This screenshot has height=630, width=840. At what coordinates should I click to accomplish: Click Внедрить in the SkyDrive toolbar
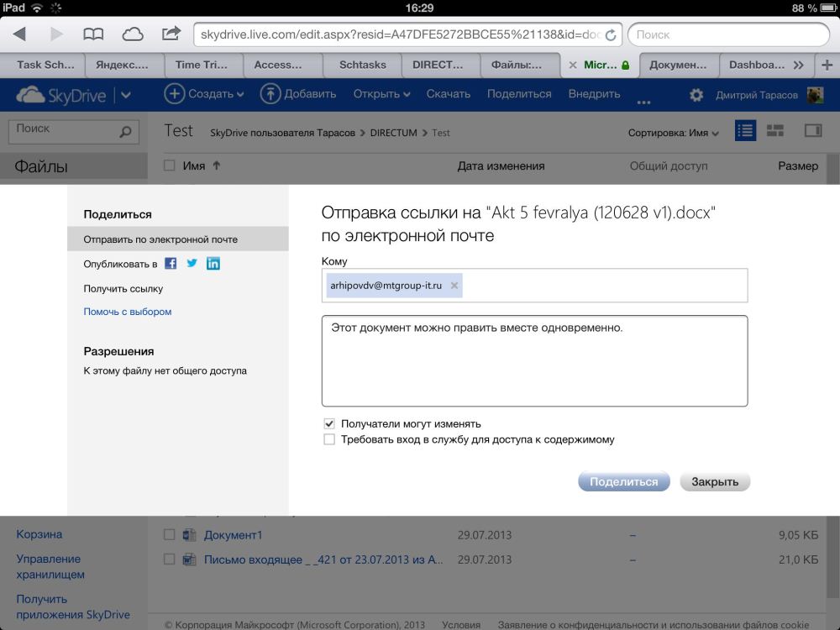[594, 94]
